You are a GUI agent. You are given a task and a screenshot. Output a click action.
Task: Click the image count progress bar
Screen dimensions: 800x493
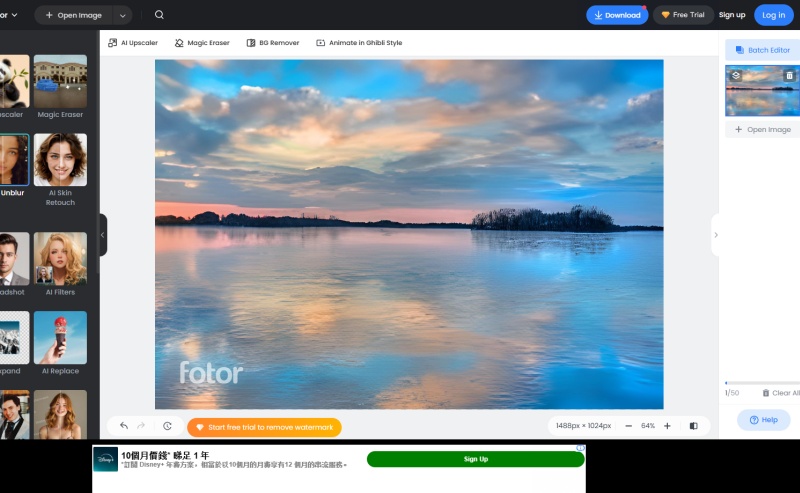pyautogui.click(x=762, y=383)
